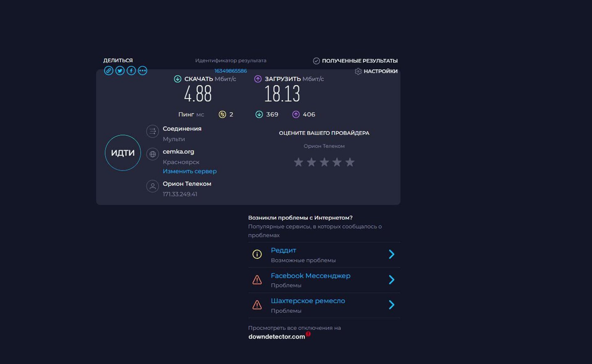
Task: Click Шахтерское ремесло warning triangle icon
Action: (257, 305)
